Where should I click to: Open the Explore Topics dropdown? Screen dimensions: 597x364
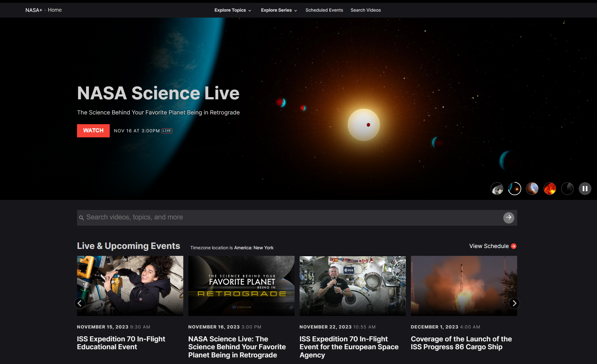[232, 10]
